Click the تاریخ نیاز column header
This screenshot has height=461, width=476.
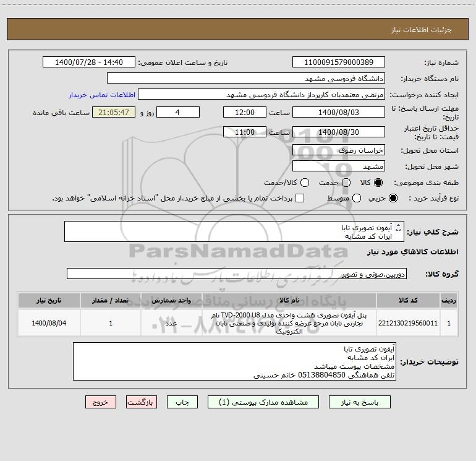(x=49, y=300)
